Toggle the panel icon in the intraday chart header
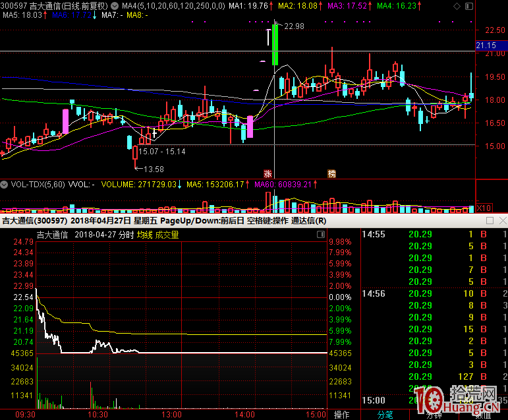 (x=321, y=235)
